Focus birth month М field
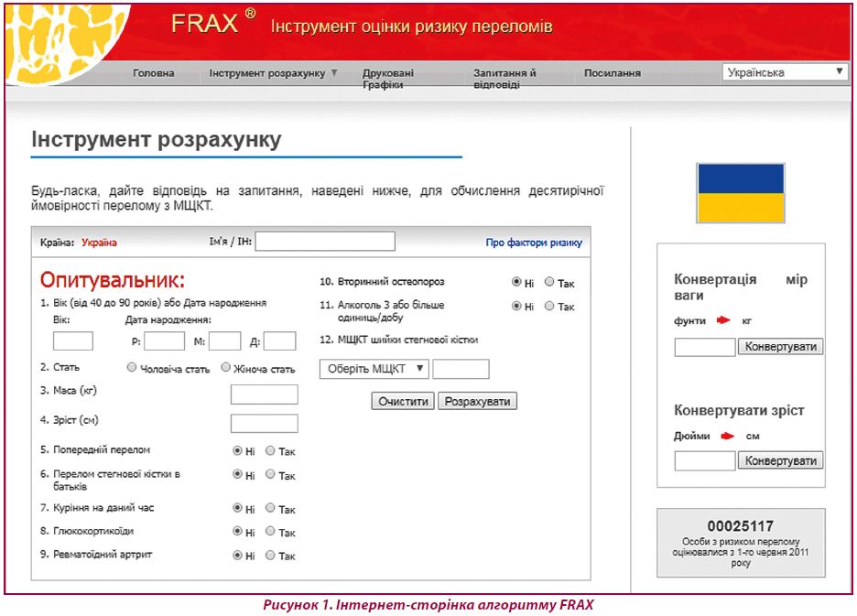 click(224, 341)
